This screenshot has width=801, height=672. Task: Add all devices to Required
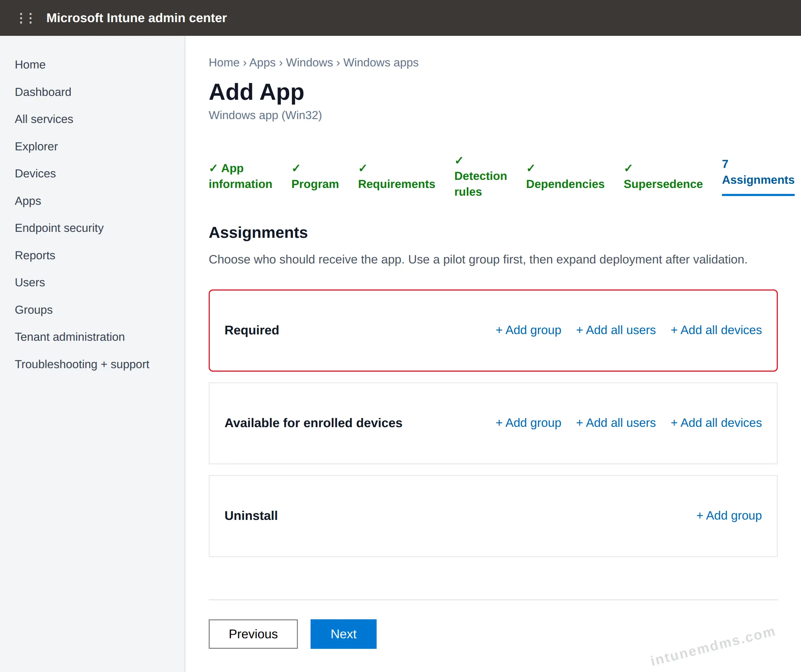716,330
